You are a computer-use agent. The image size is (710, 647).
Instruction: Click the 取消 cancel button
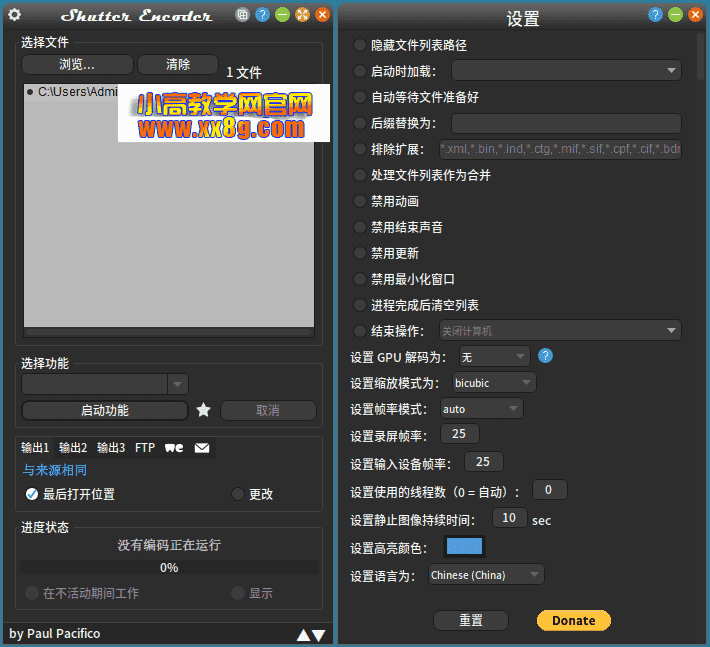point(268,410)
